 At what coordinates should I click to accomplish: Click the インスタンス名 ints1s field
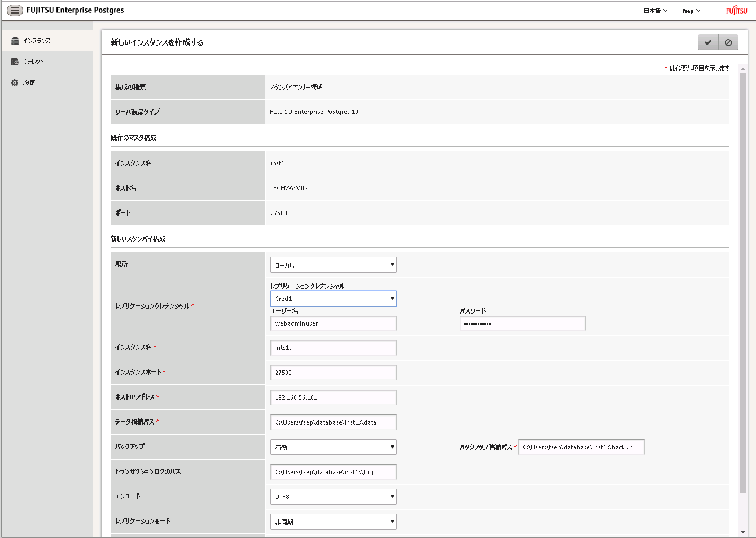pos(334,348)
